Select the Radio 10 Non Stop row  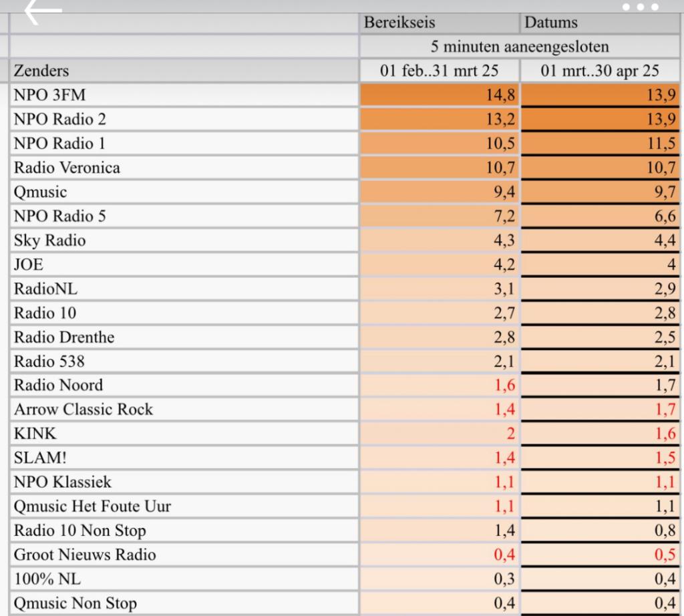point(184,530)
